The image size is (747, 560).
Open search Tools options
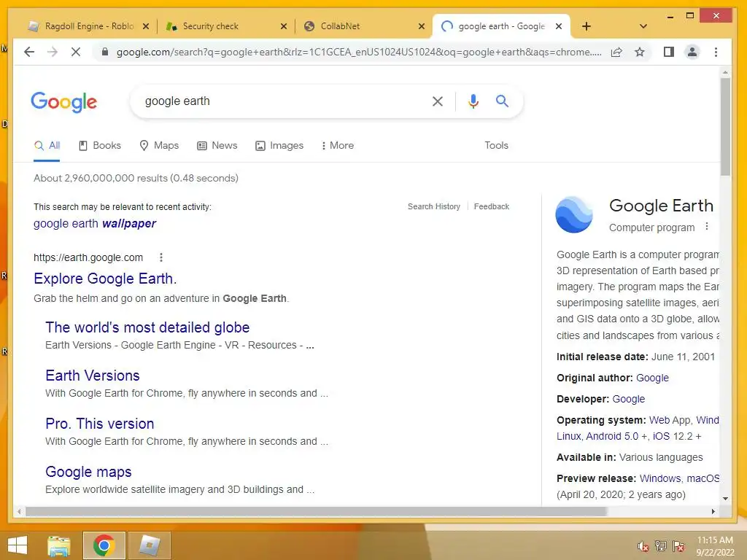point(496,145)
